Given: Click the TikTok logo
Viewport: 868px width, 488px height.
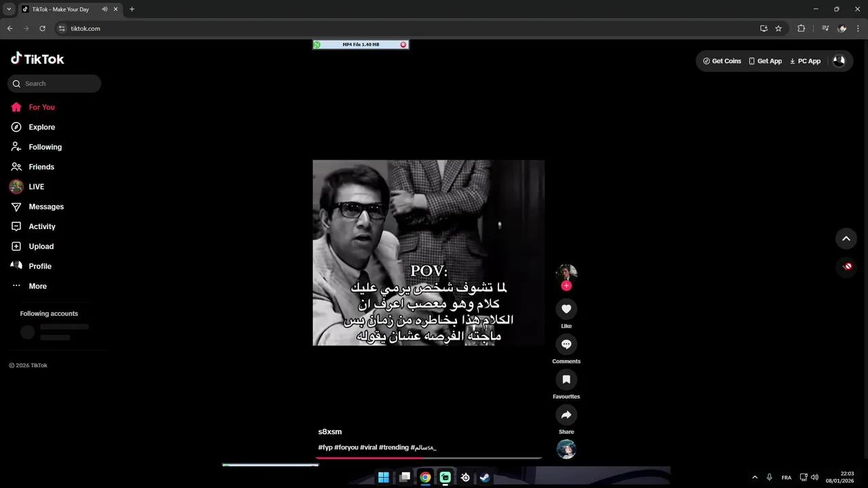Looking at the screenshot, I should [37, 59].
